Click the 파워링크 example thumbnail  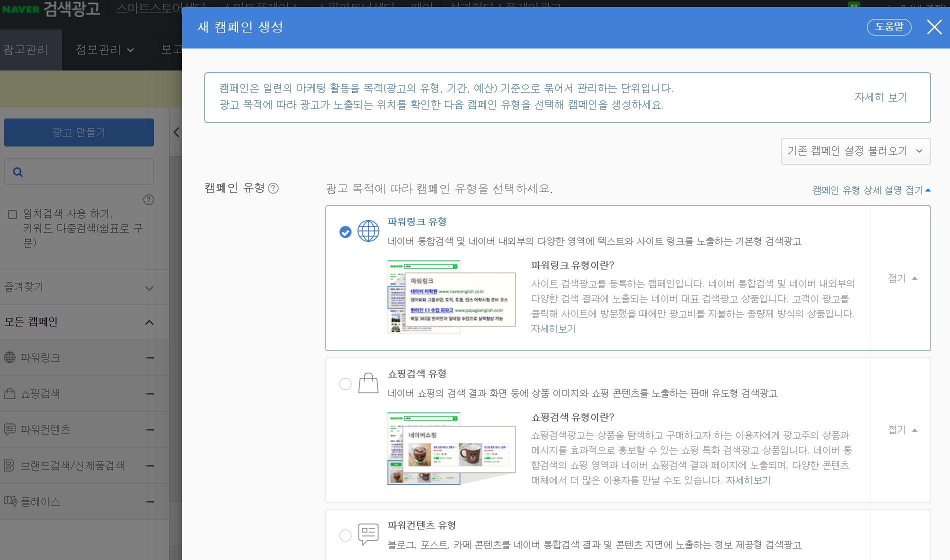(x=451, y=297)
